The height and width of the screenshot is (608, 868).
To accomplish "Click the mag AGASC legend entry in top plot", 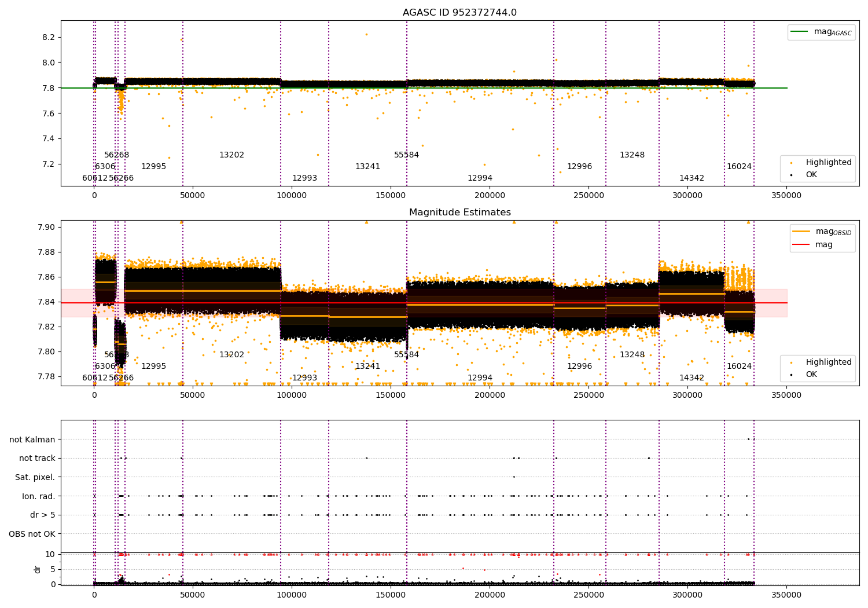I will [822, 32].
